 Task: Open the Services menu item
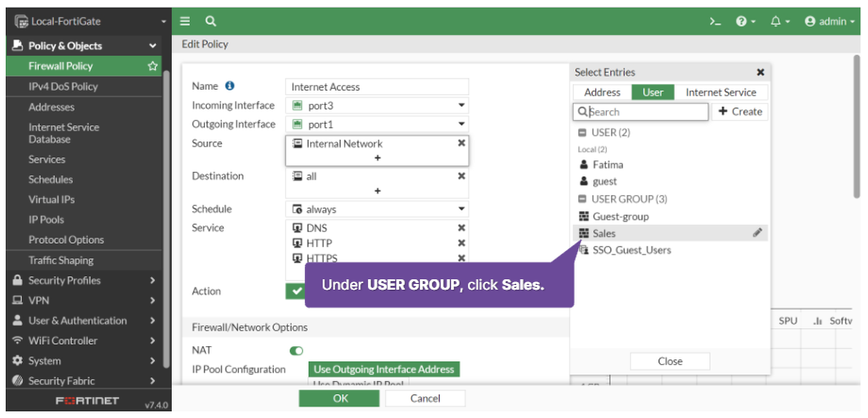(x=47, y=159)
